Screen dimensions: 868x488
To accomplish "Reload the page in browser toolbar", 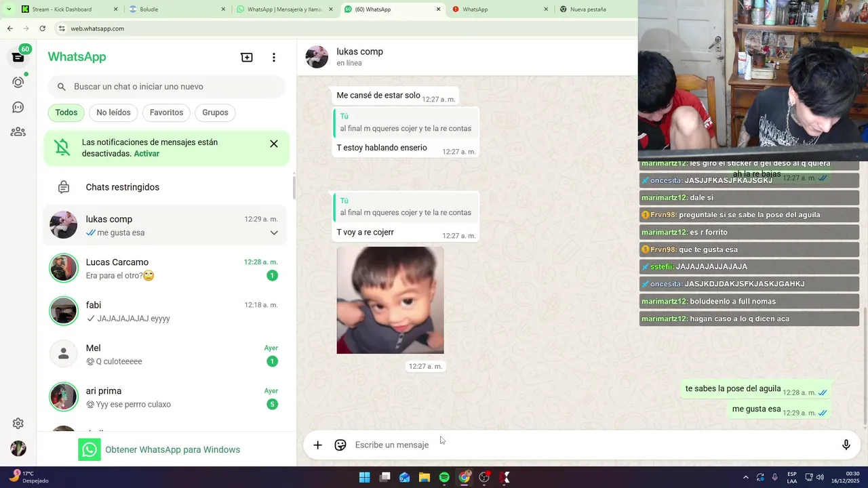I will pyautogui.click(x=42, y=28).
